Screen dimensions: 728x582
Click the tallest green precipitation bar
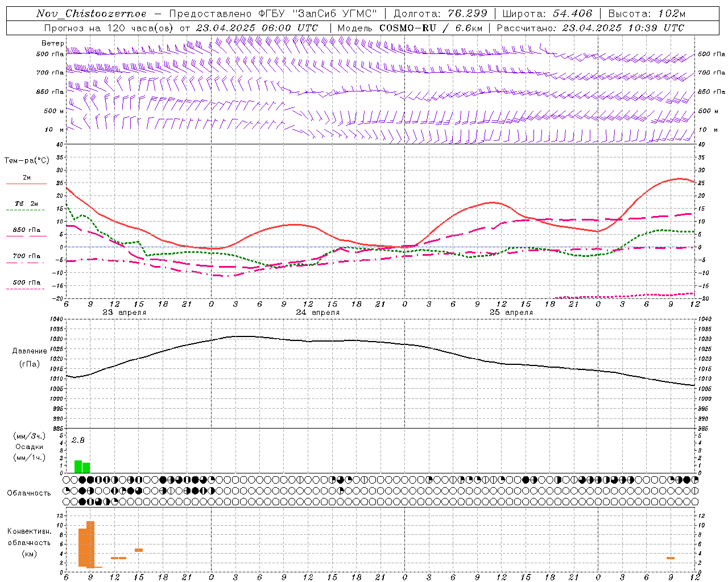point(78,467)
